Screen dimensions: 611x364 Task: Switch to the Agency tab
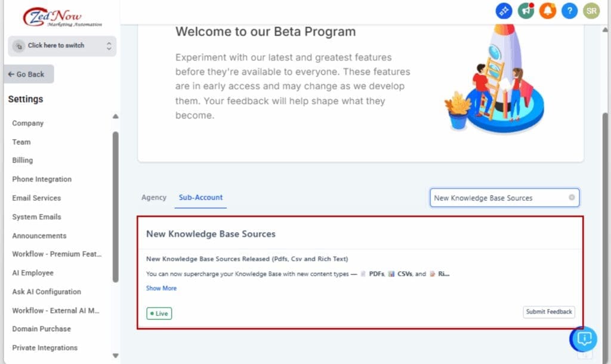[x=154, y=198]
